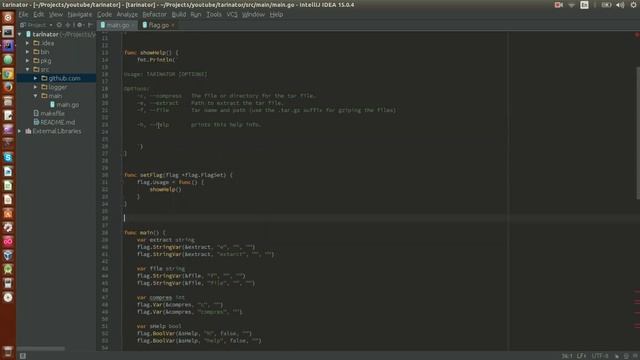Click the recording indicator in top panel
The height and width of the screenshot is (360, 640).
pos(558,5)
